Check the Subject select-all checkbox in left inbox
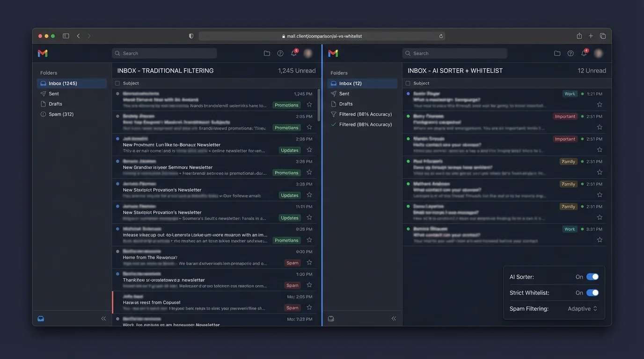644x359 pixels. point(117,83)
